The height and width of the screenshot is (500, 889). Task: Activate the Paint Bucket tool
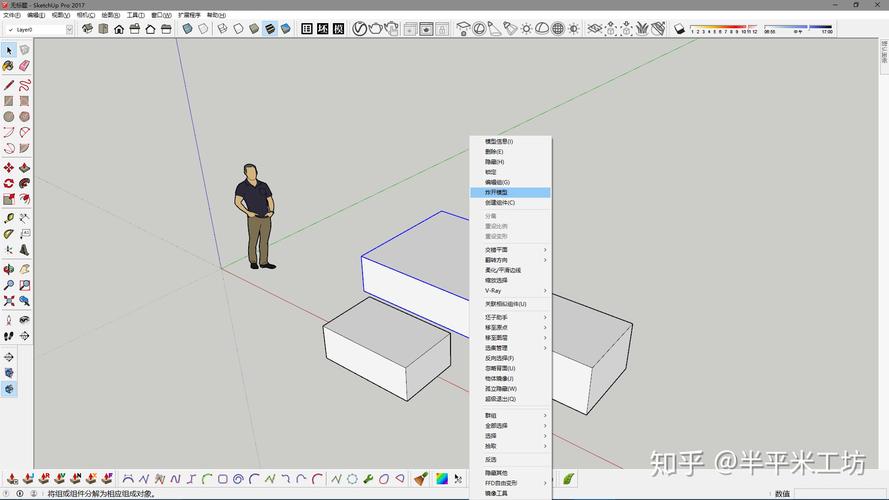(9, 66)
